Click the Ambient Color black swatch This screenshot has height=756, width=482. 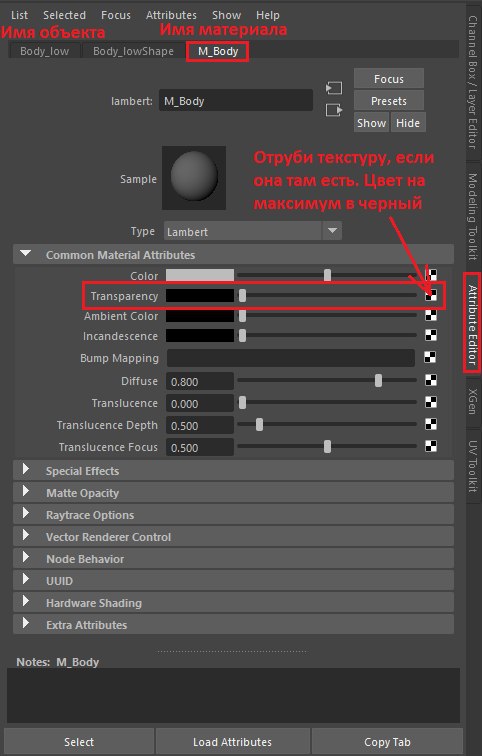200,316
